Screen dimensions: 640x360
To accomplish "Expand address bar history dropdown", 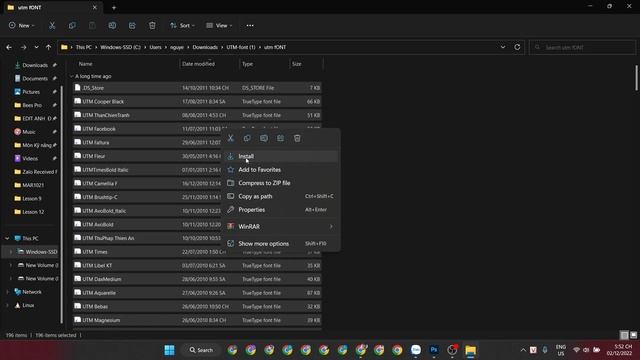I will tap(503, 47).
